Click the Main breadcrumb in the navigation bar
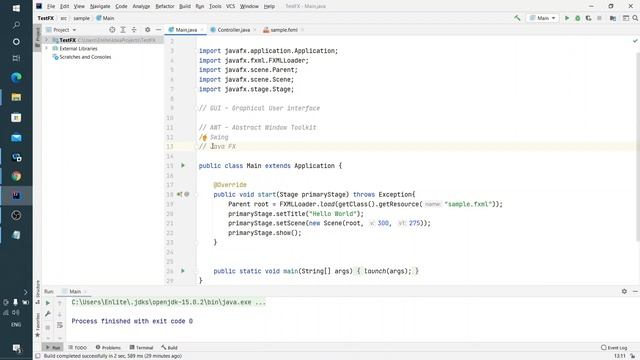The image size is (640, 360). tap(105, 18)
